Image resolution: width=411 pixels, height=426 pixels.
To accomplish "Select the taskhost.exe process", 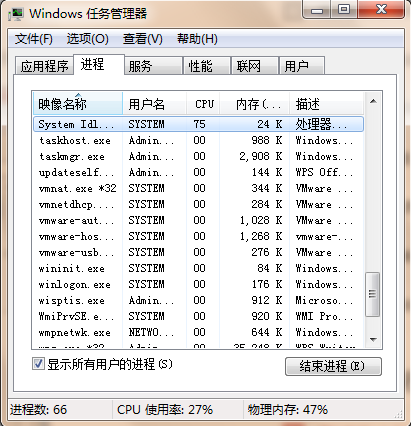I will [x=198, y=140].
